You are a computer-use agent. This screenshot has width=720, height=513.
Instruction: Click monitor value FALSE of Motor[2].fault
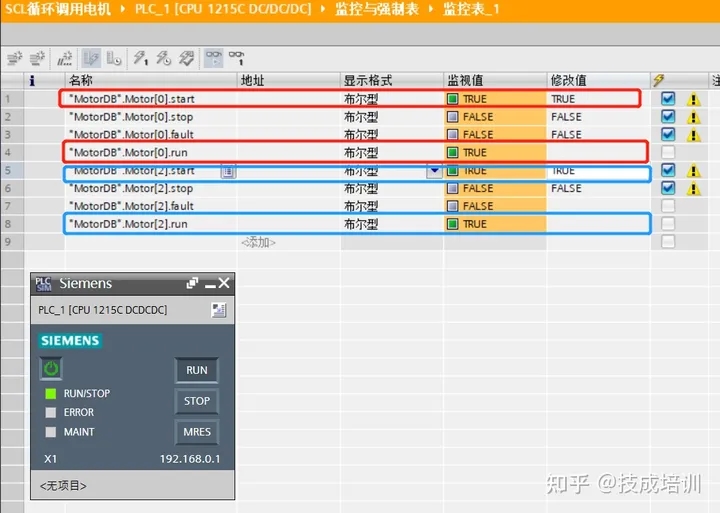click(x=478, y=206)
